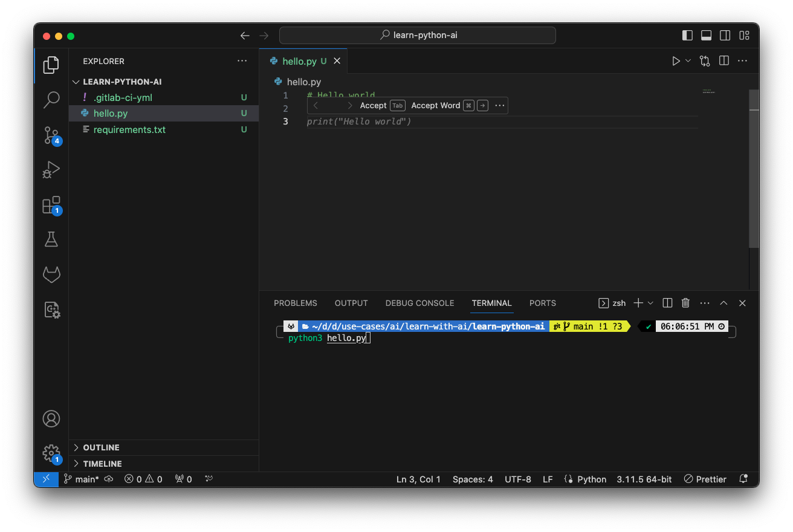793x532 pixels.
Task: Open the terminal profile dropdown beside zsh
Action: 650,302
